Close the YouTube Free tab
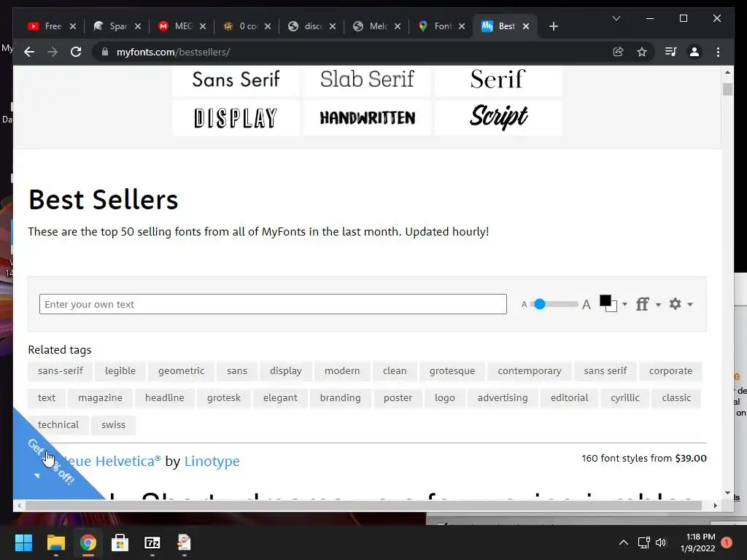 coord(73,26)
